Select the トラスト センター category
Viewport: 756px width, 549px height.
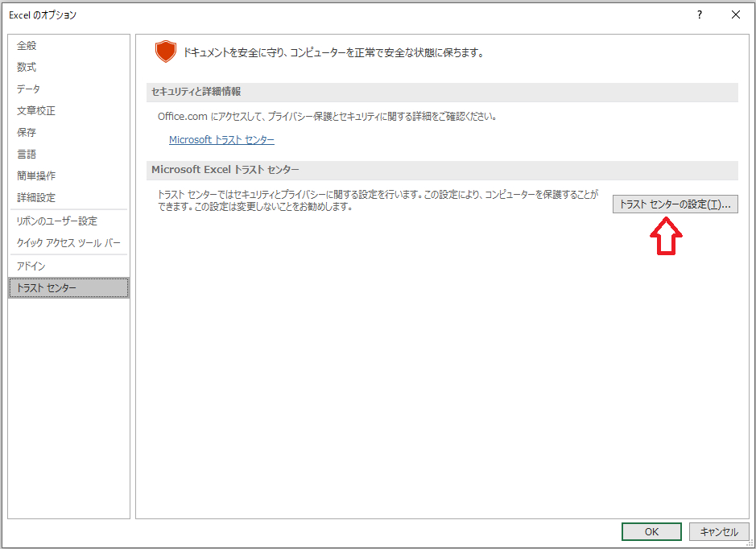[x=69, y=287]
